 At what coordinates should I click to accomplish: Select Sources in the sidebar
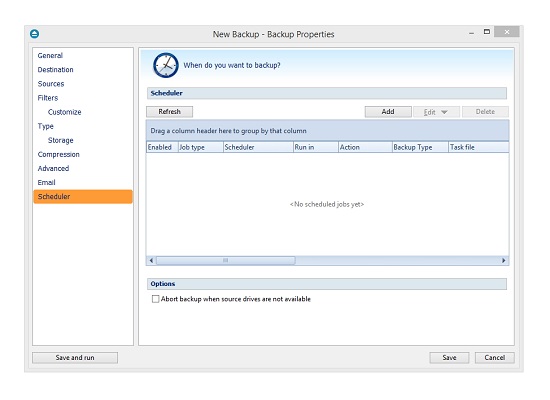(x=51, y=84)
